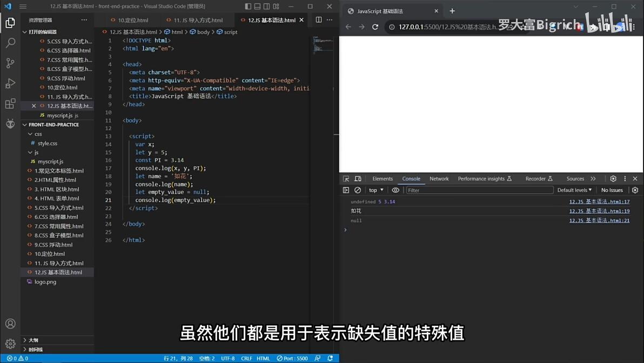Click body in the breadcrumb
The image size is (644, 363).
(203, 32)
